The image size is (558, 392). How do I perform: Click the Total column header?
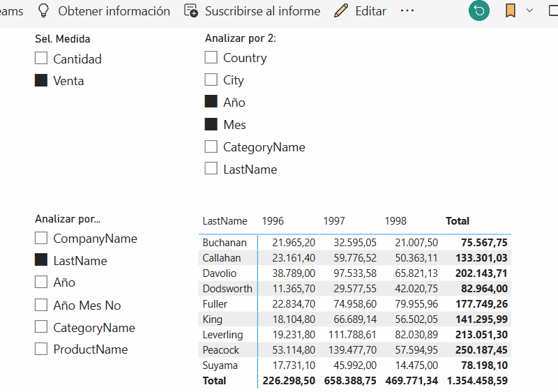(x=458, y=221)
